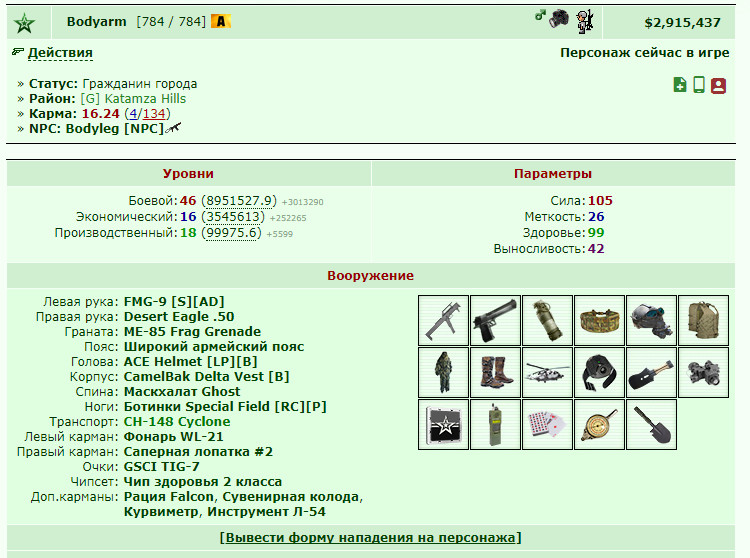750x558 pixels.
Task: Click the ACE Helmet [LP][B] item name
Action: coord(190,361)
